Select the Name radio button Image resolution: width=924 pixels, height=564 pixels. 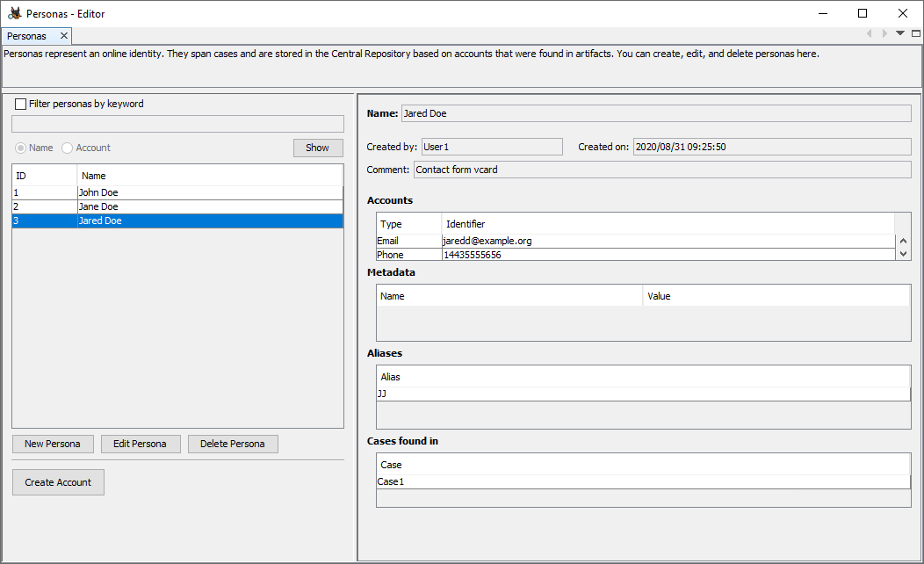click(x=20, y=148)
